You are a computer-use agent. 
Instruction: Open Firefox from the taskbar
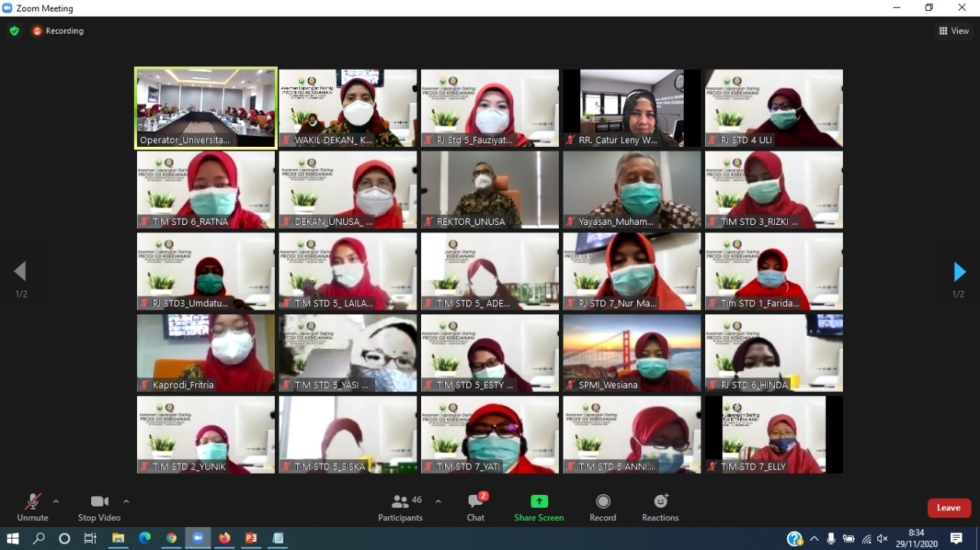click(x=224, y=539)
